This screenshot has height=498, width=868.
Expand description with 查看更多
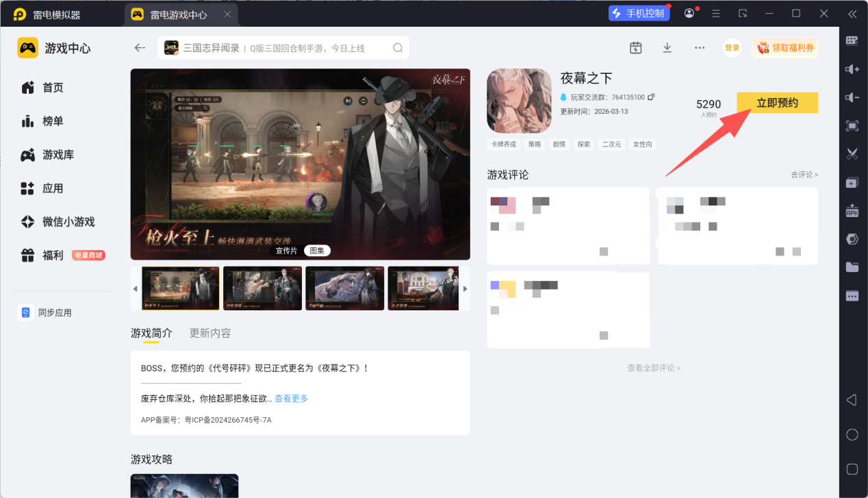[x=292, y=399]
